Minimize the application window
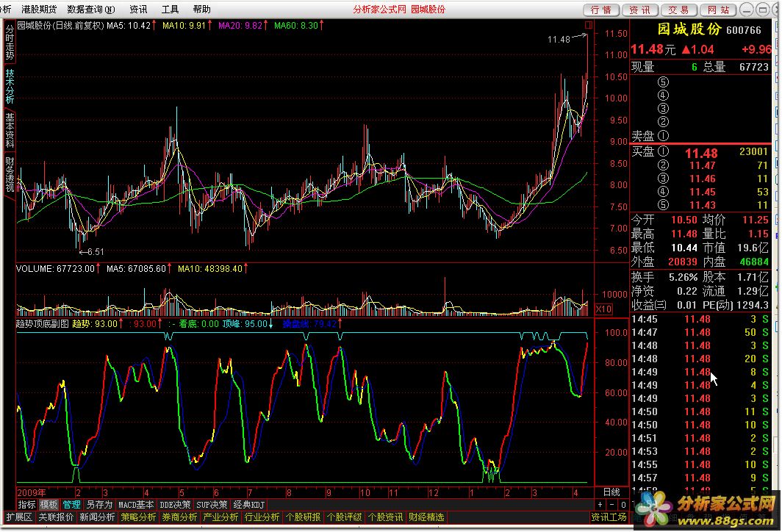The width and height of the screenshot is (782, 532). point(747,10)
